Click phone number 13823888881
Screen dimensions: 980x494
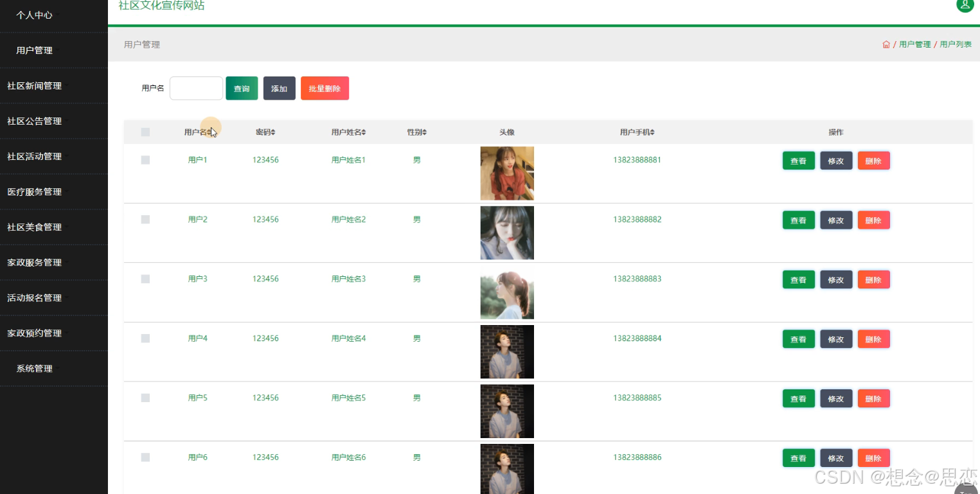[637, 160]
